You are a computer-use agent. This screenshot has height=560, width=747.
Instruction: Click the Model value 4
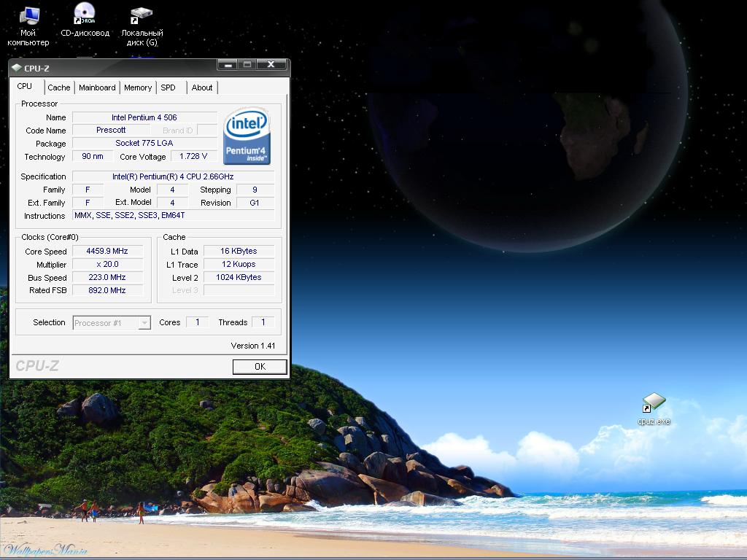tap(172, 190)
